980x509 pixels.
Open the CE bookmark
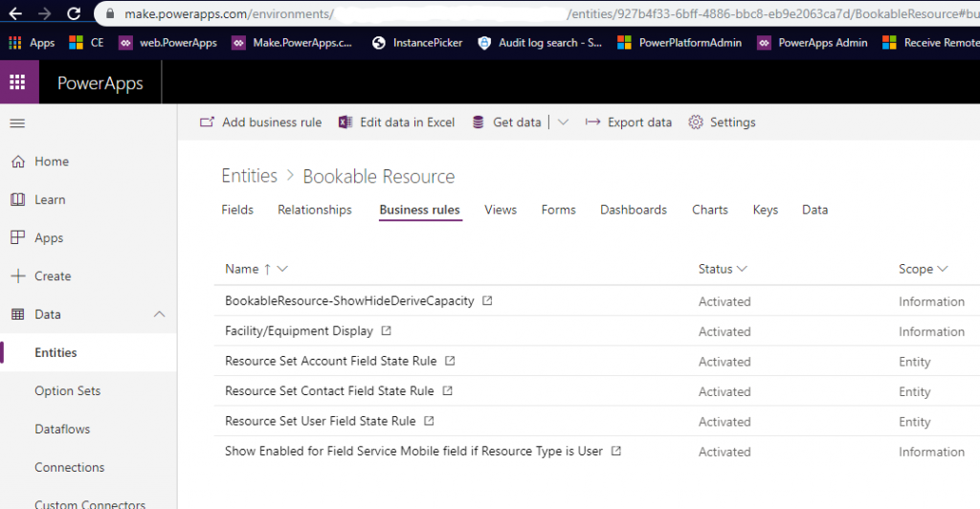click(86, 42)
